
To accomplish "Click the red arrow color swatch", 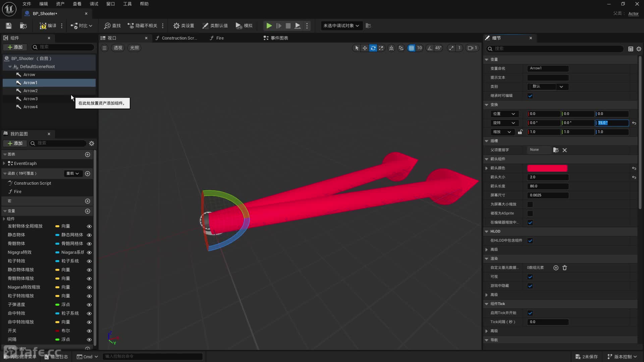I will 547,168.
